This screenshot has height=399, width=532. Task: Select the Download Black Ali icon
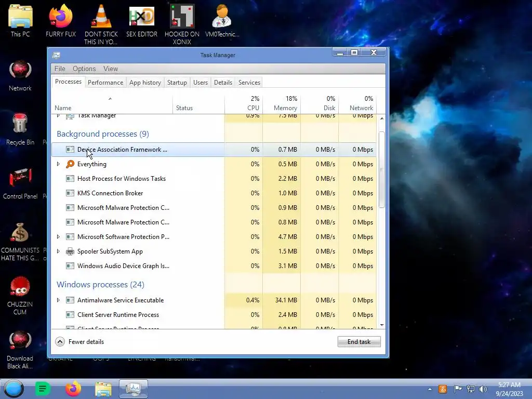[20, 350]
